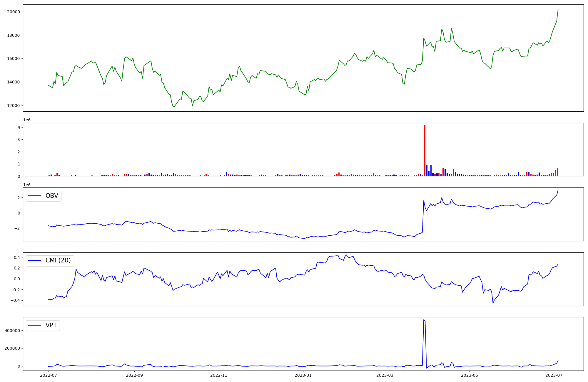
Task: Click the 2023-01 x-axis date label
Action: pos(303,375)
